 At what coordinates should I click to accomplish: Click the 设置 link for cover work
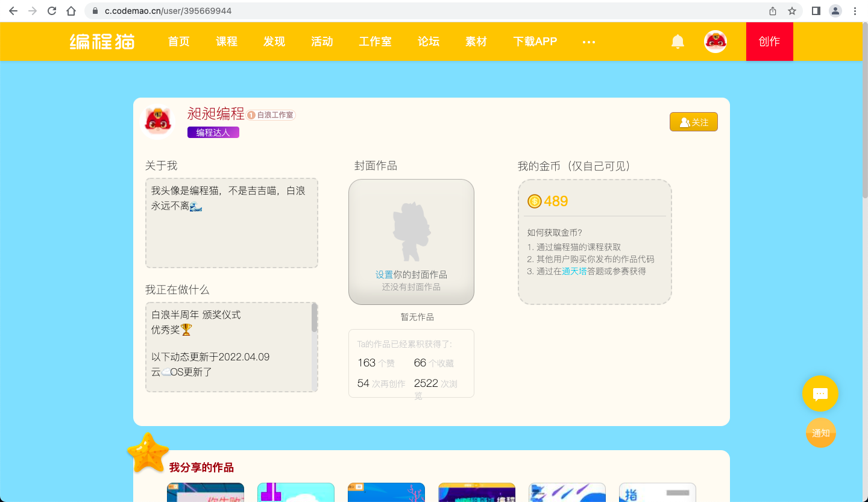tap(384, 275)
